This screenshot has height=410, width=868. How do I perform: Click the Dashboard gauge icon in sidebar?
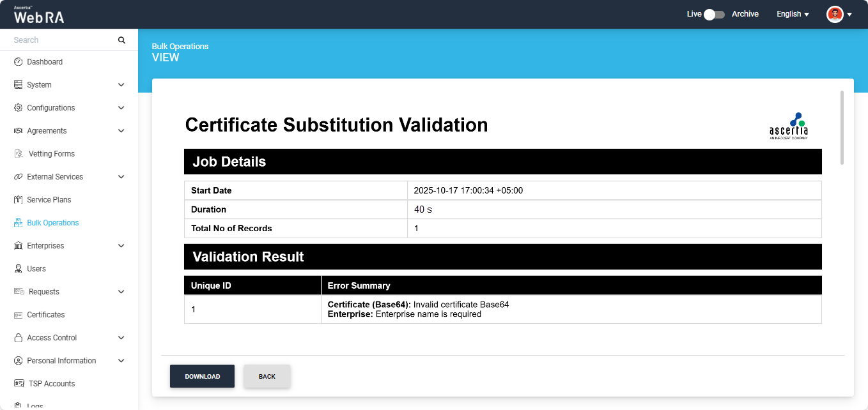tap(18, 62)
